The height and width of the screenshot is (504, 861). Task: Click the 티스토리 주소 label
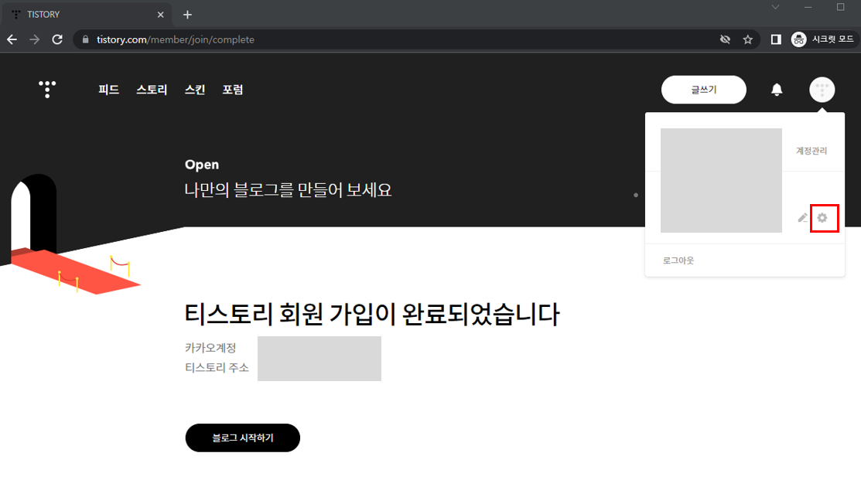[x=217, y=367]
